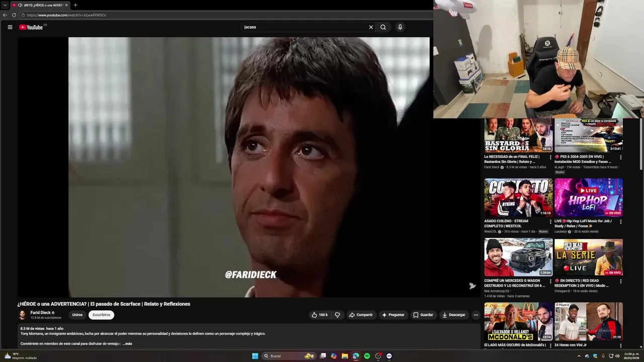This screenshot has height=362, width=644.
Task: Open Task View from the taskbar
Action: point(323,356)
